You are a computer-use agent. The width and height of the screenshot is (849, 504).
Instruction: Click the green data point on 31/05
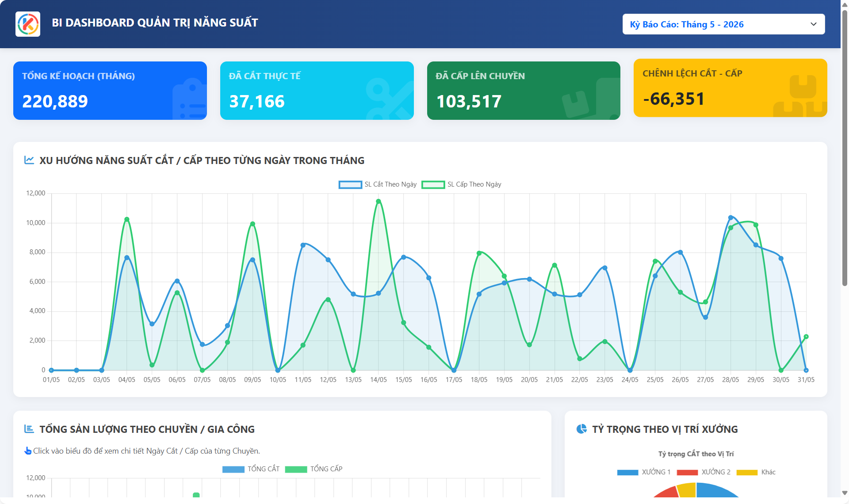click(x=806, y=337)
